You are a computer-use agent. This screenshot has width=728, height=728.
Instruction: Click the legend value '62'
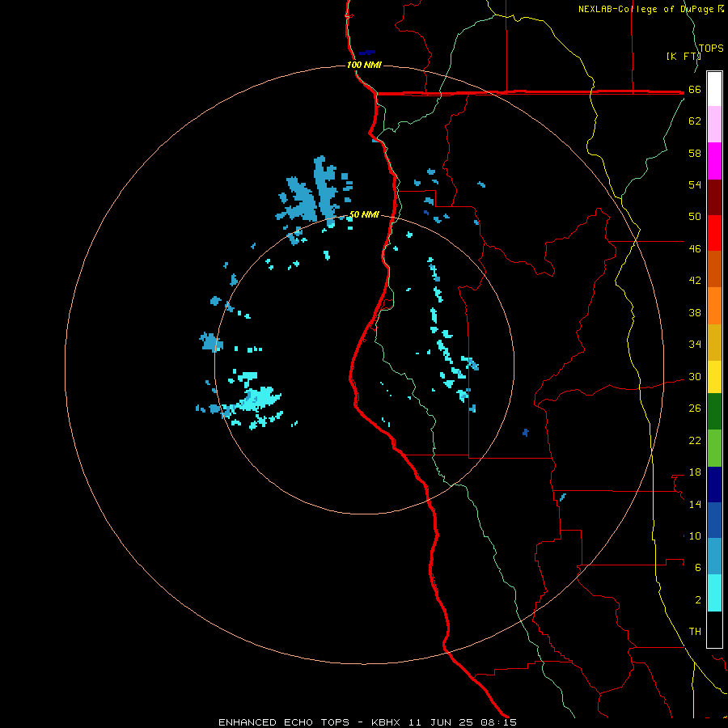[x=695, y=121]
